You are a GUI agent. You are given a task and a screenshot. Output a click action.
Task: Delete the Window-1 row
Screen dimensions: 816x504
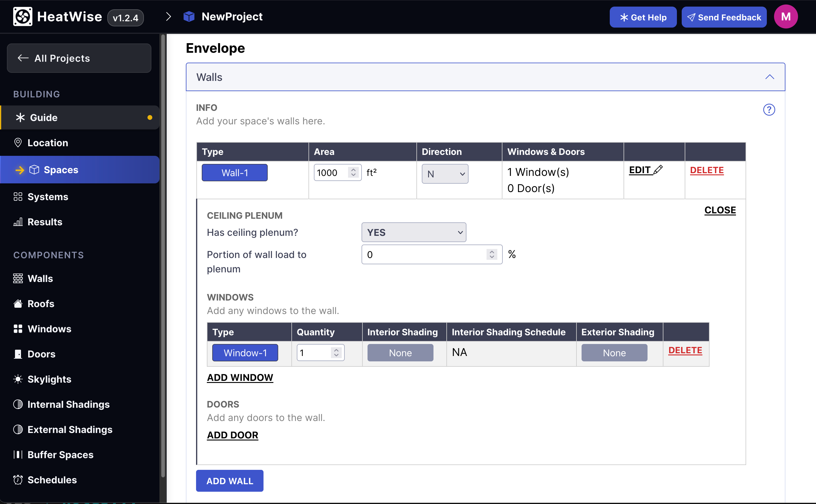(685, 350)
